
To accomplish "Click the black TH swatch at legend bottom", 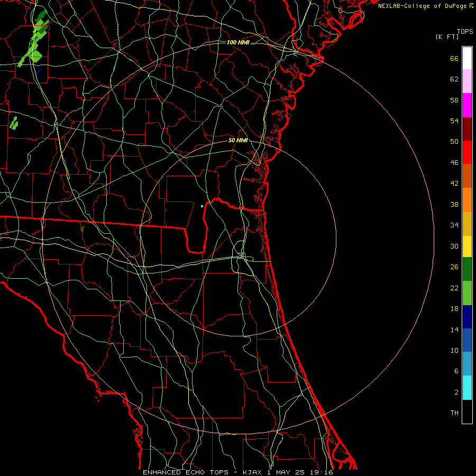I will (467, 411).
